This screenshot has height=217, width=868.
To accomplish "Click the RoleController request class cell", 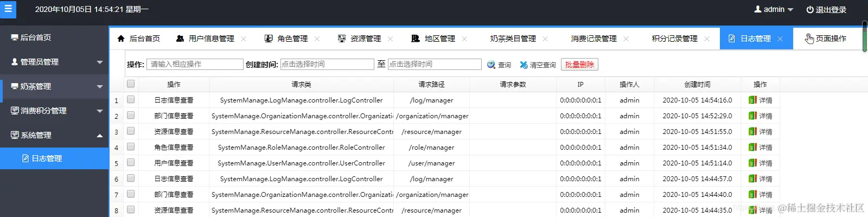I will click(x=301, y=148).
